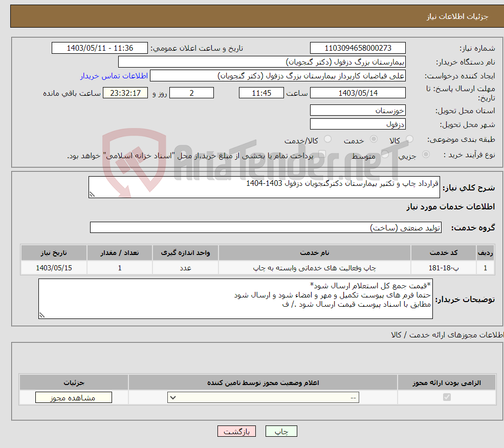The width and height of the screenshot is (504, 448).
Task: Click the deadline time field 11:45
Action: [x=261, y=93]
